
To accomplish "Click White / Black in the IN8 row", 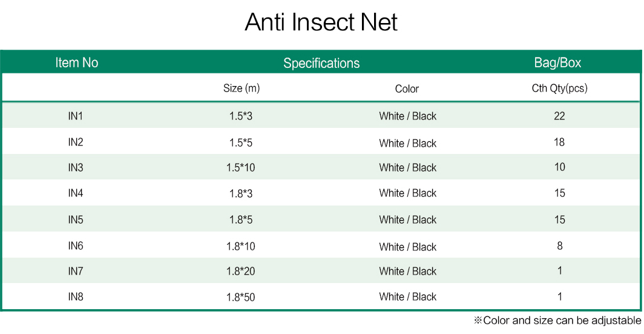I will pos(408,296).
